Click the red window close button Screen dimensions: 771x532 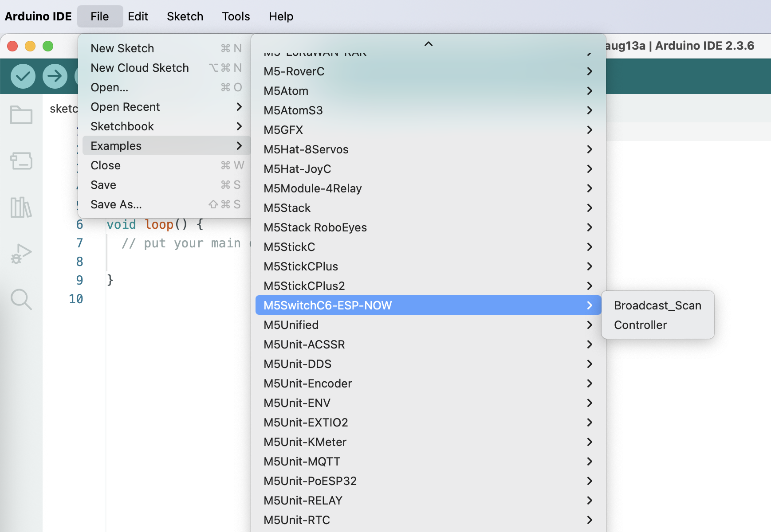pyautogui.click(x=12, y=46)
